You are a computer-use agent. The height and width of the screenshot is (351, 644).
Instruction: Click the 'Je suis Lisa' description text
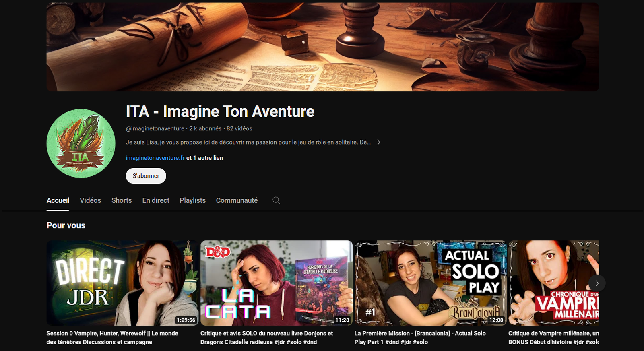248,142
